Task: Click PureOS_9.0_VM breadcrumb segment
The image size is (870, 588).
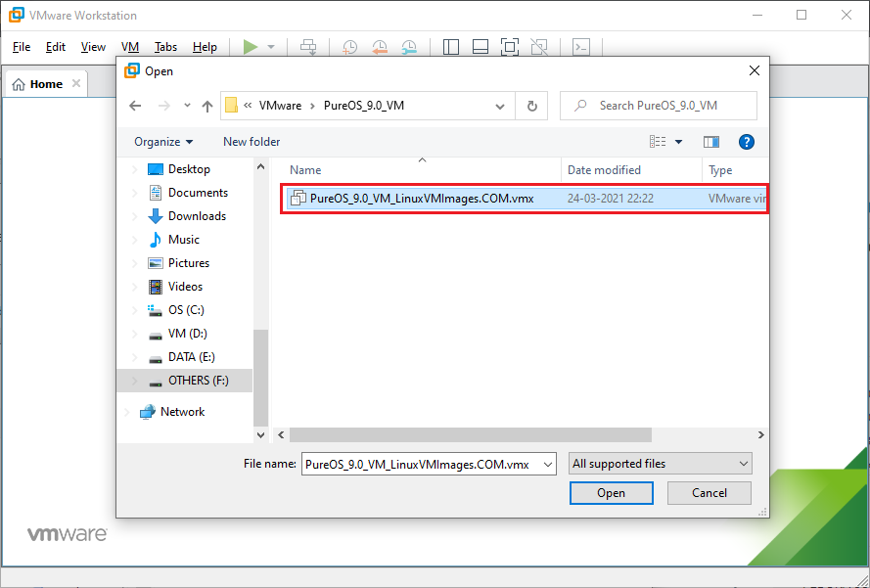Action: point(364,106)
